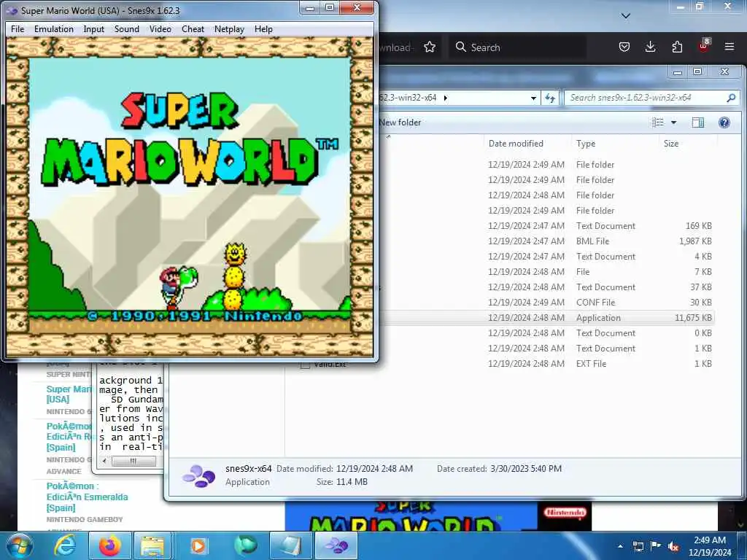The image size is (747, 560).
Task: Show hidden system tray icons
Action: [620, 546]
